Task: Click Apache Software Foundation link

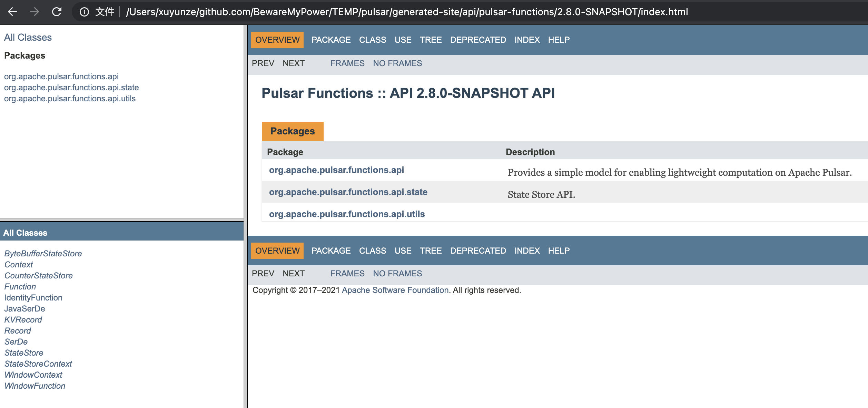Action: tap(395, 290)
